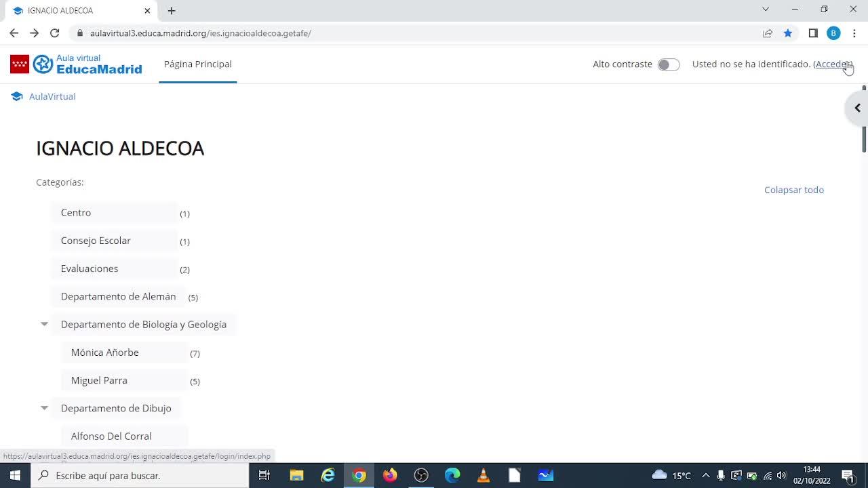Open Miguel Parra subcategory

point(99,380)
